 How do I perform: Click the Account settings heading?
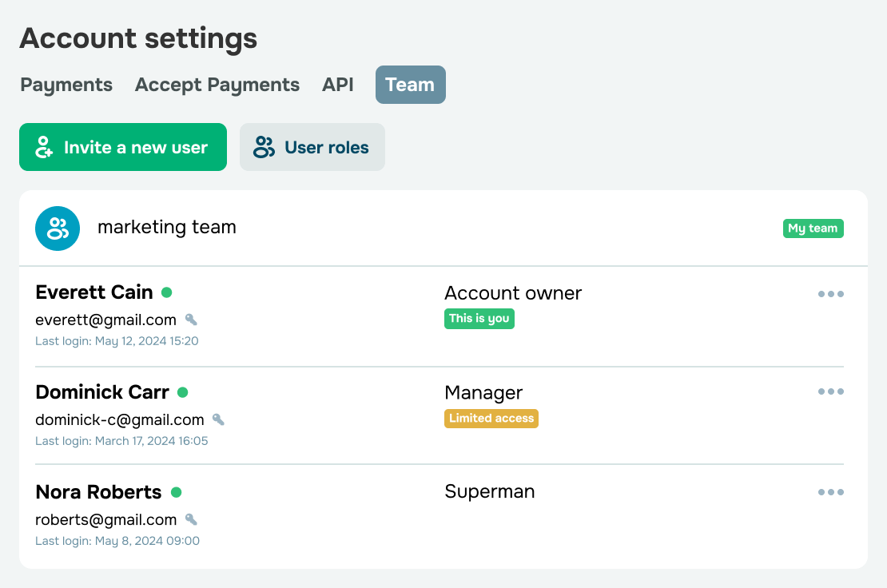pyautogui.click(x=138, y=39)
